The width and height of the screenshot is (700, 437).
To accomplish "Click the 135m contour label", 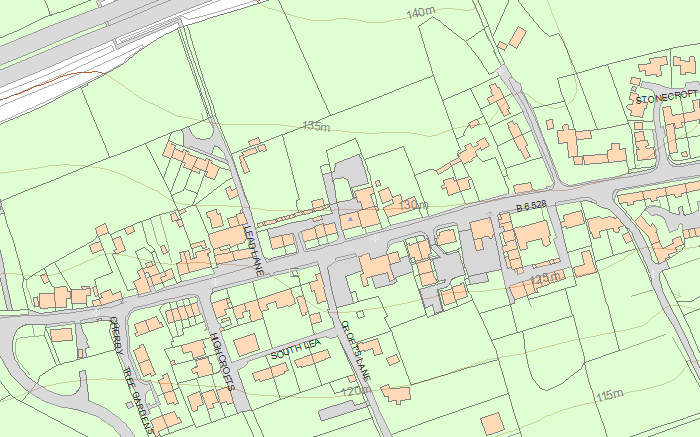I will (316, 126).
